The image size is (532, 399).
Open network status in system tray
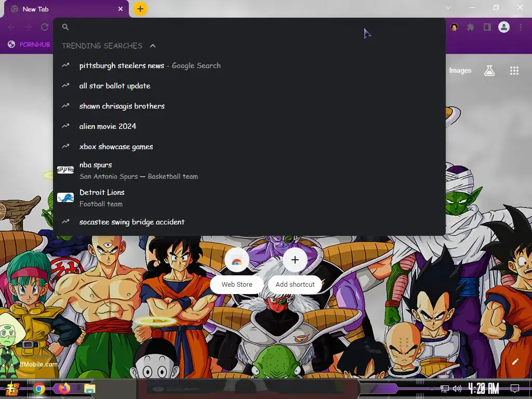(445, 389)
